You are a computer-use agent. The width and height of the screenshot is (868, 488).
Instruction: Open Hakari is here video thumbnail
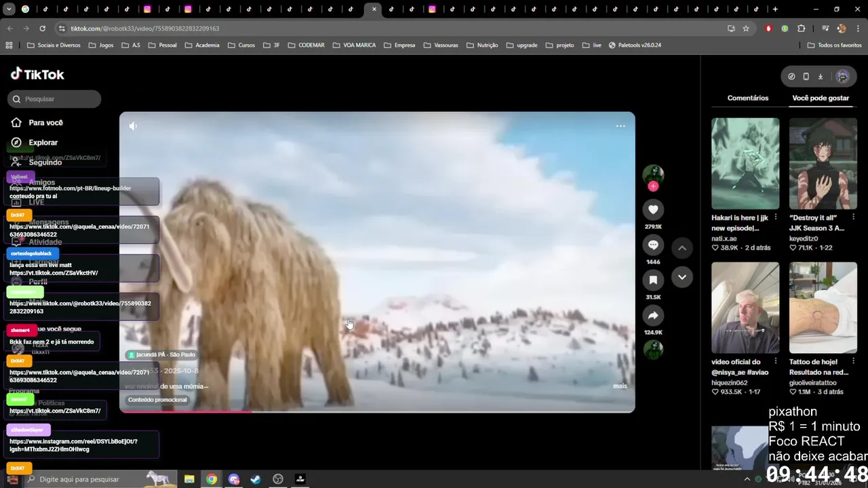[745, 163]
